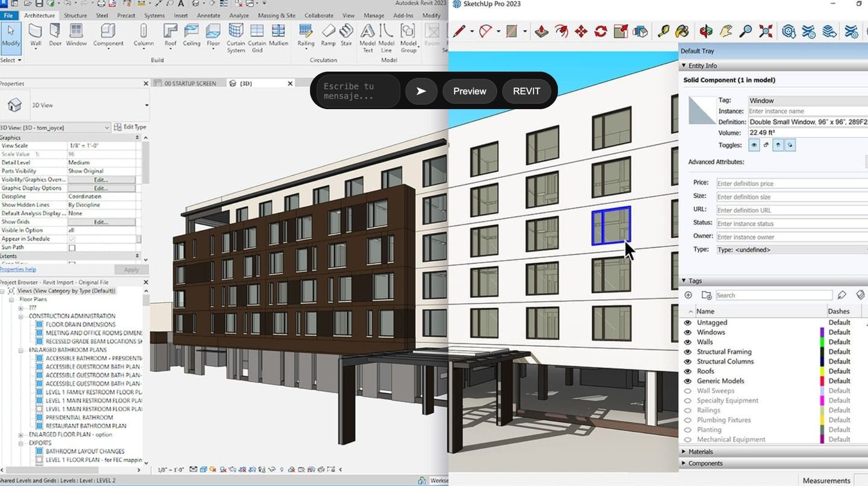Select the SketchUp Zoom magnifier tool

point(746,31)
